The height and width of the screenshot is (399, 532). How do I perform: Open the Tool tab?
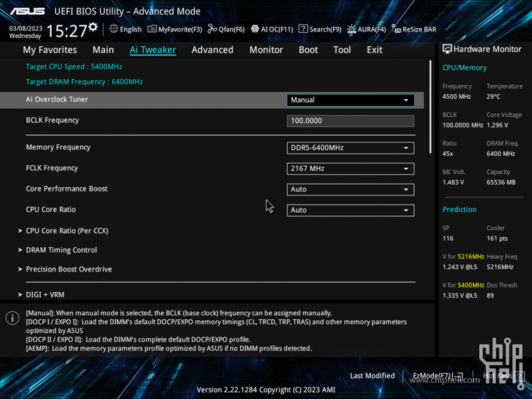(x=342, y=50)
